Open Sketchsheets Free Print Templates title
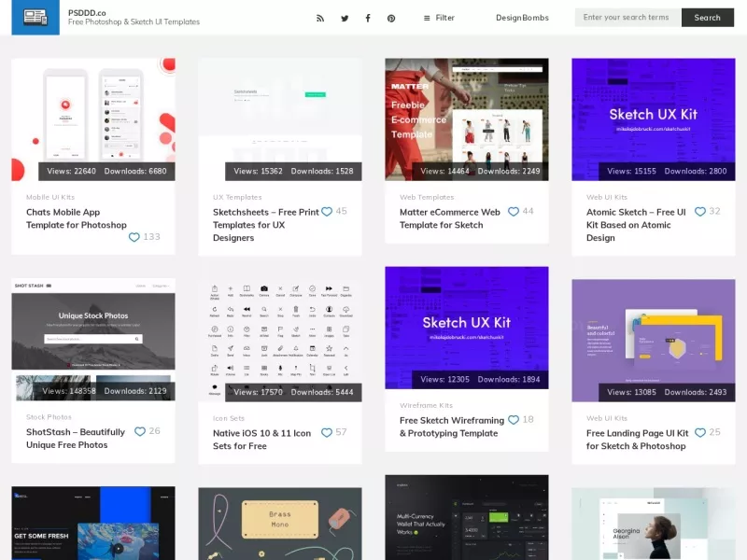Screen dimensions: 747x560 (x=265, y=225)
